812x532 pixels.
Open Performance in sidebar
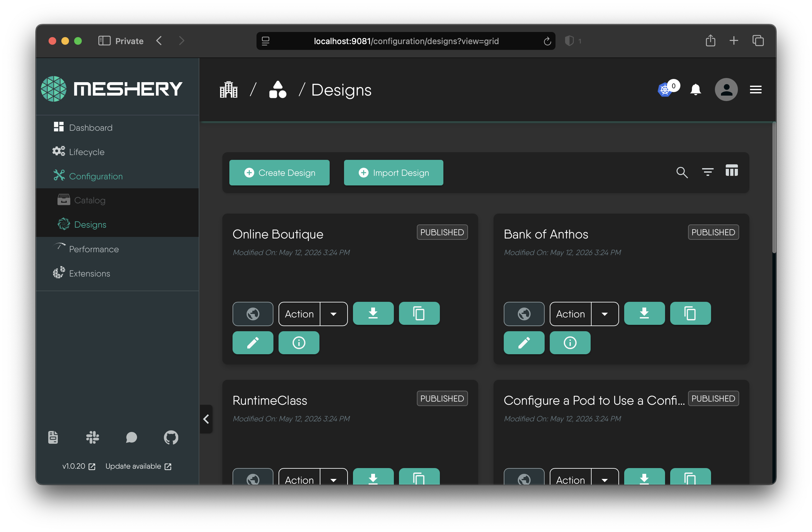(117, 249)
